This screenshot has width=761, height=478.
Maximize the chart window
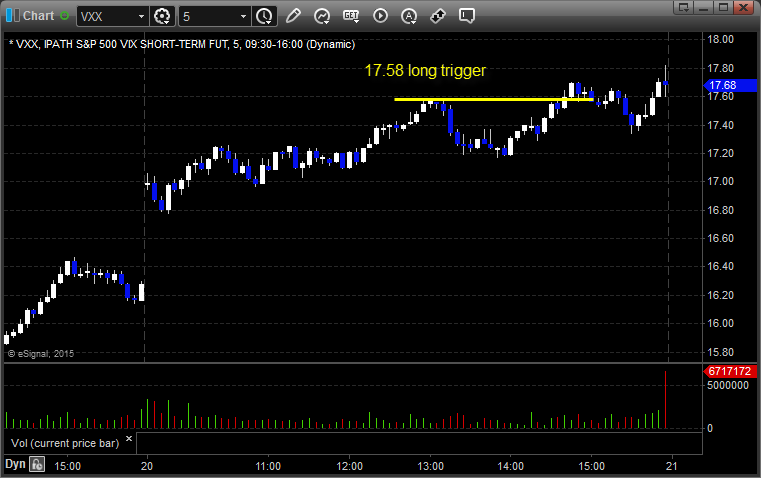723,7
